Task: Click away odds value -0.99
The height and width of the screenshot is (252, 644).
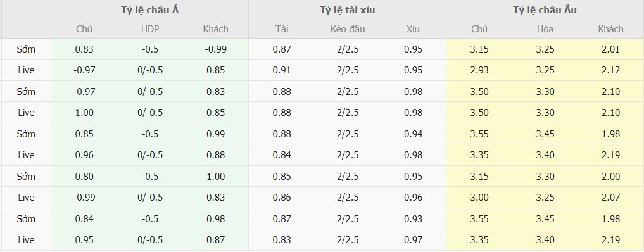Action: coord(216,49)
